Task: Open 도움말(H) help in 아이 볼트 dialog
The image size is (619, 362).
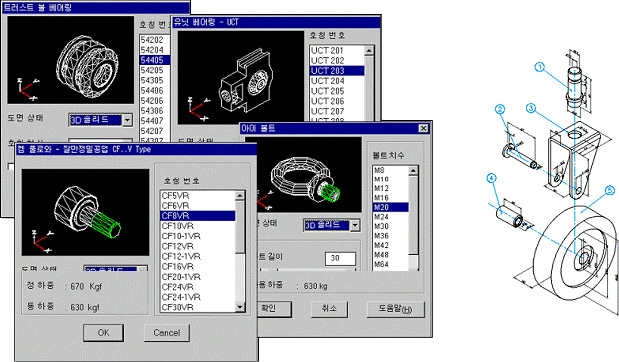Action: point(395,309)
